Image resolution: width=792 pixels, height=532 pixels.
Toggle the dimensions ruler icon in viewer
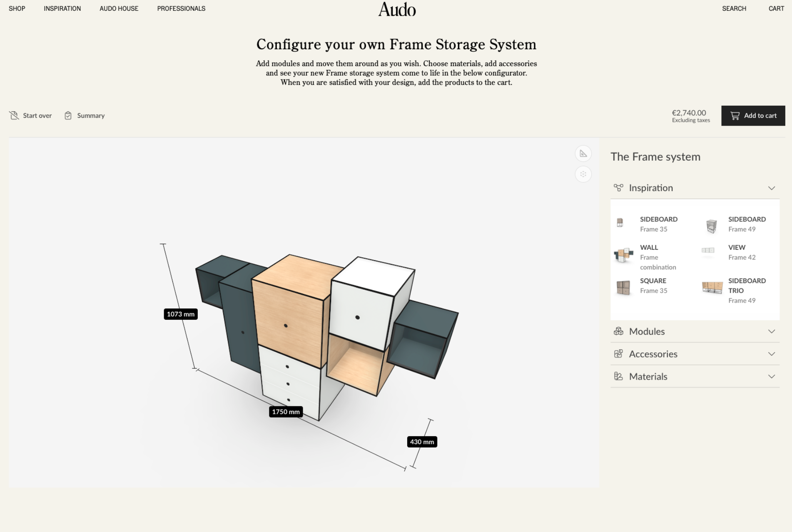click(x=583, y=154)
